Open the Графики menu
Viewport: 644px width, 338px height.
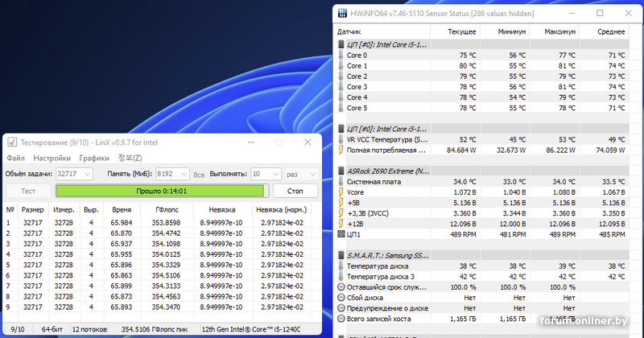point(94,158)
